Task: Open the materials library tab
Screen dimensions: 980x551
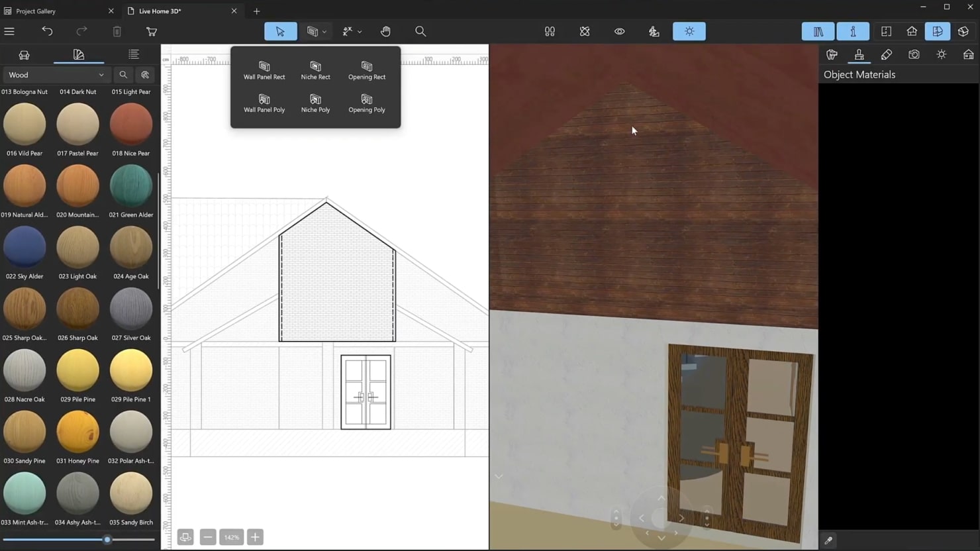Action: (x=79, y=55)
